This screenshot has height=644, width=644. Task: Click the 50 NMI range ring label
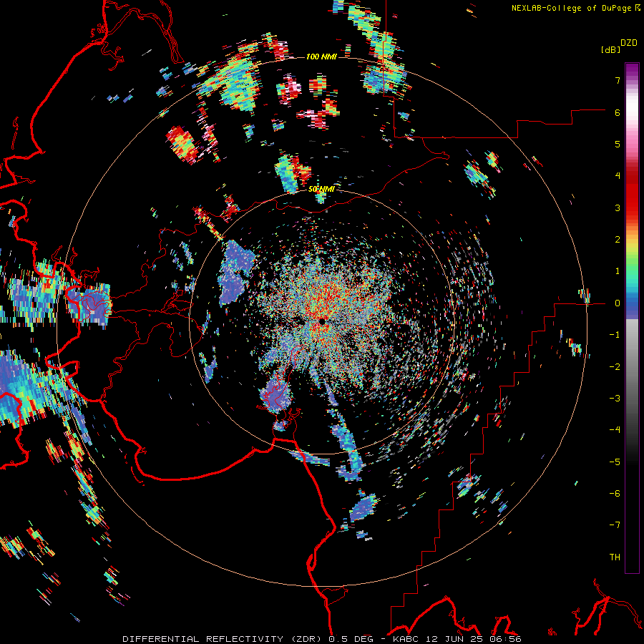point(321,190)
